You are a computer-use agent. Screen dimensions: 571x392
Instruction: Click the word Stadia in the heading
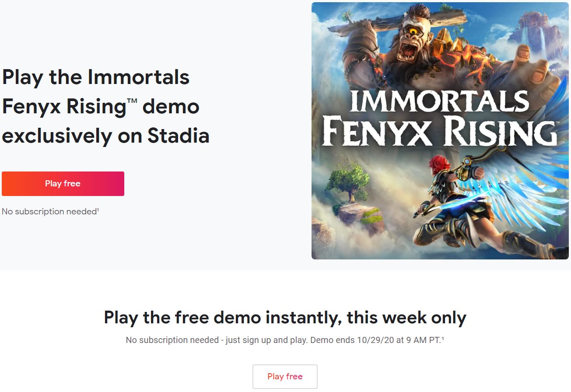point(179,136)
